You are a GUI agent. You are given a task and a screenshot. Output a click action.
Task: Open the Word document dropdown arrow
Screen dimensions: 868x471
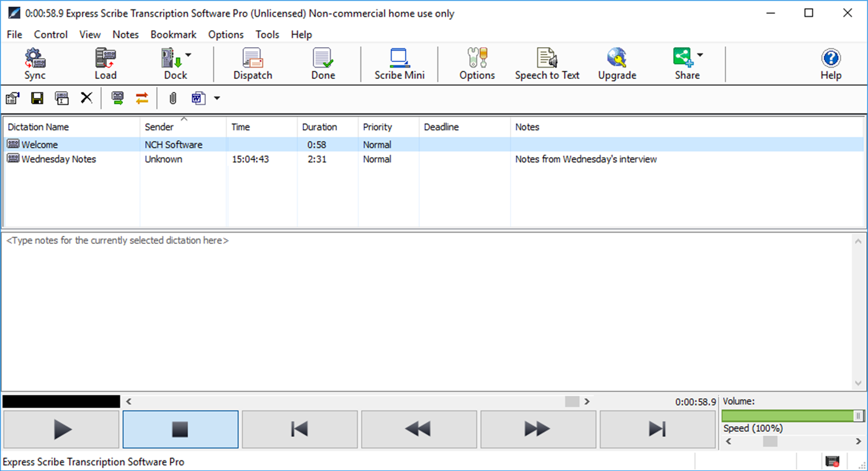pyautogui.click(x=217, y=97)
